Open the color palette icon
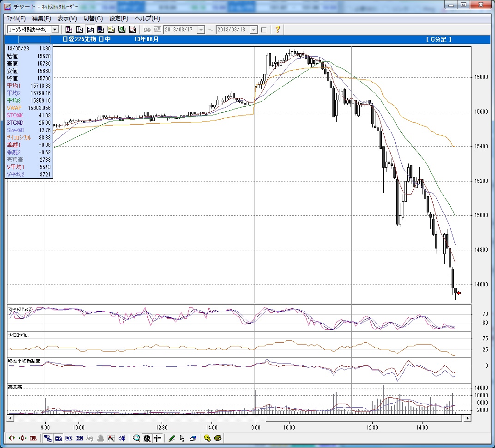The width and height of the screenshot is (495, 448). tap(217, 438)
